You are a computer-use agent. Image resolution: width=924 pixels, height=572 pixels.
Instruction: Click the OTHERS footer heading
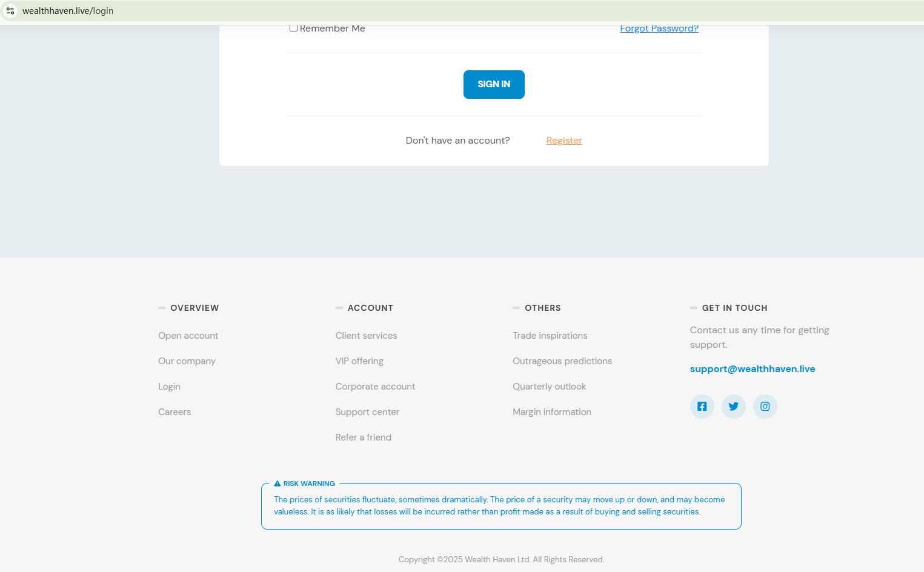click(543, 308)
